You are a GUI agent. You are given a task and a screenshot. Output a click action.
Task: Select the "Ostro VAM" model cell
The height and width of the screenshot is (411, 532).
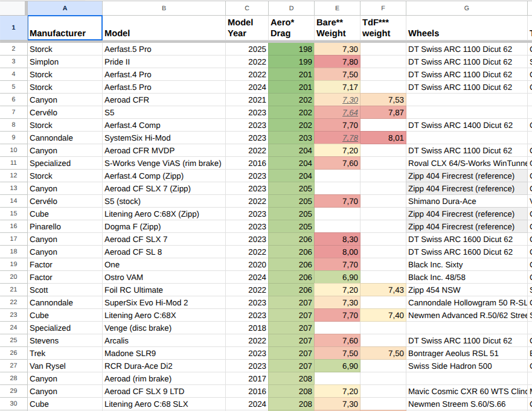[x=164, y=277]
